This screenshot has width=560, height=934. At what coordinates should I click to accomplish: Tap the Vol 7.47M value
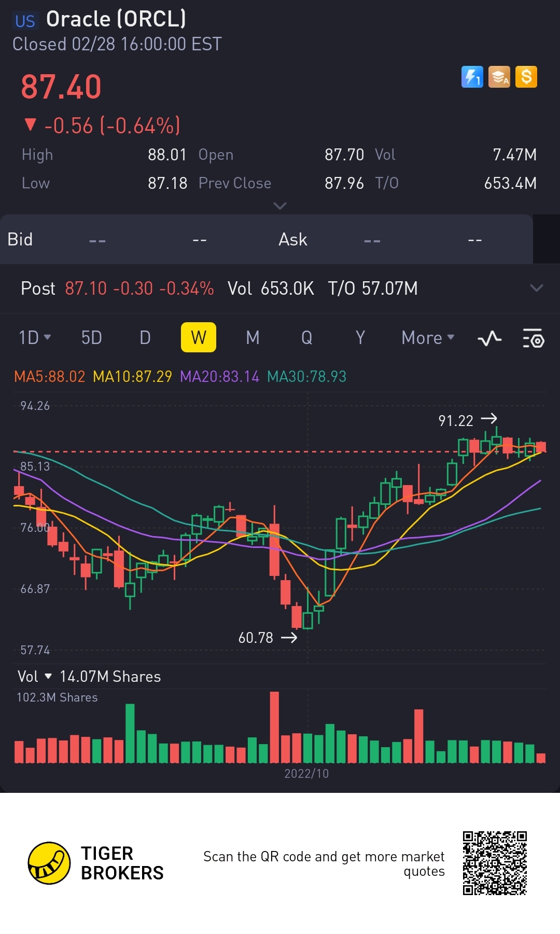click(515, 155)
